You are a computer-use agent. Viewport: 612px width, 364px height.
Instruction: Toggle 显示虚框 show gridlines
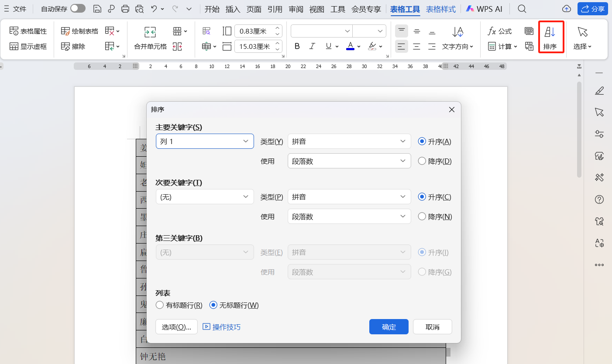28,46
